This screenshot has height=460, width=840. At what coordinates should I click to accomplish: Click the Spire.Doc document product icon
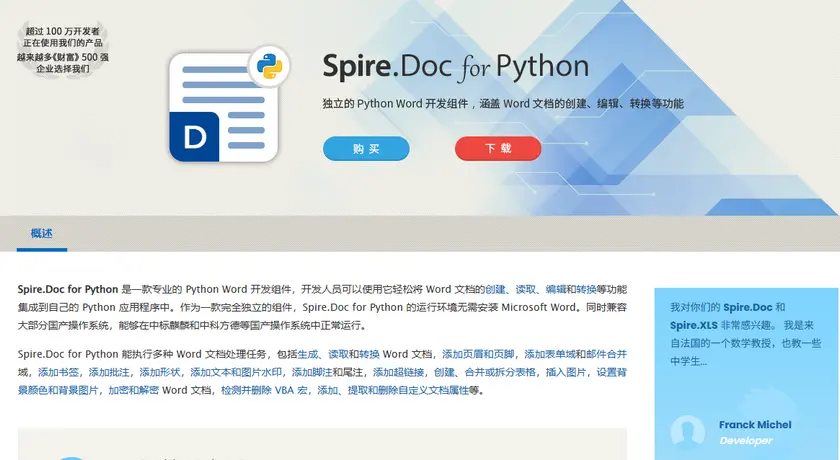(x=223, y=107)
